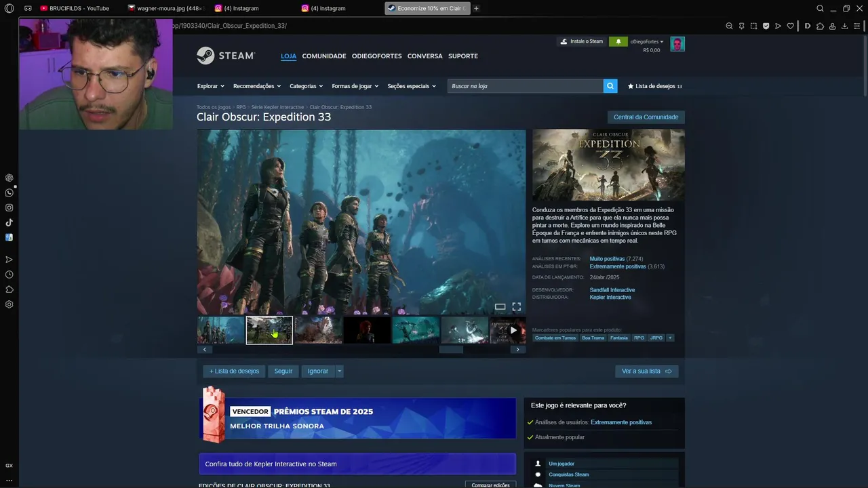
Task: Play the trailer video thumbnail
Action: [508, 330]
